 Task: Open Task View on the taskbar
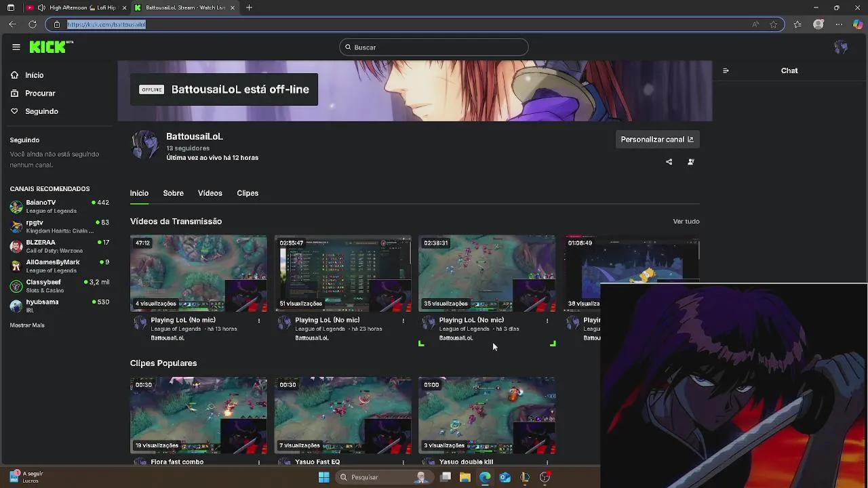(446, 477)
